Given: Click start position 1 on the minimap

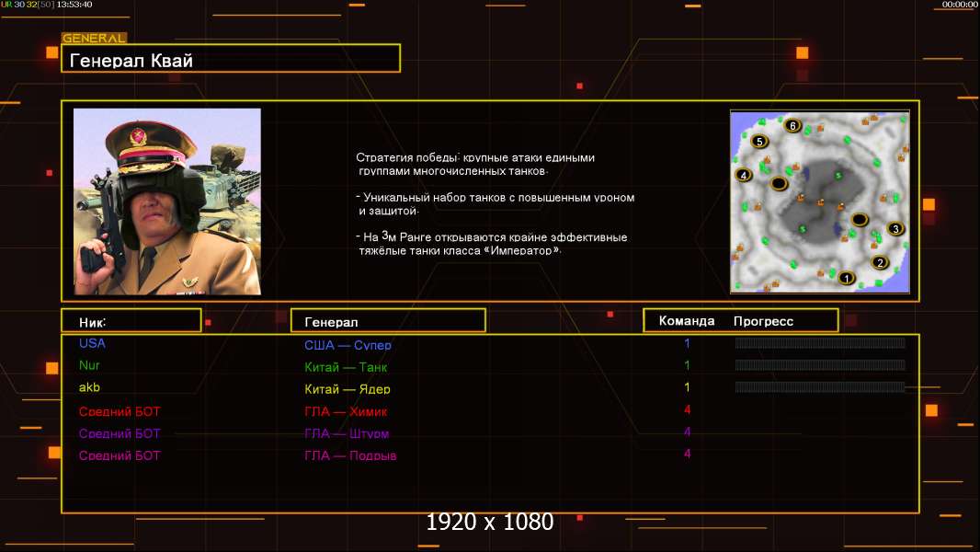Looking at the screenshot, I should point(847,278).
